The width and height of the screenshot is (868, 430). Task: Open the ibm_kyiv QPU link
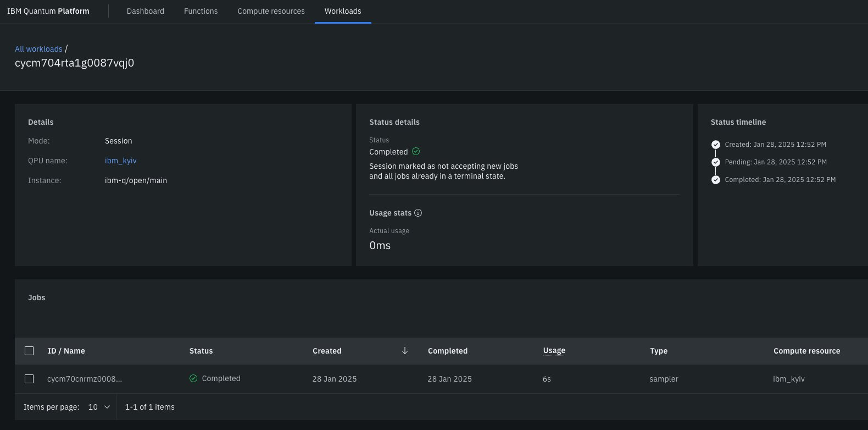click(x=121, y=161)
